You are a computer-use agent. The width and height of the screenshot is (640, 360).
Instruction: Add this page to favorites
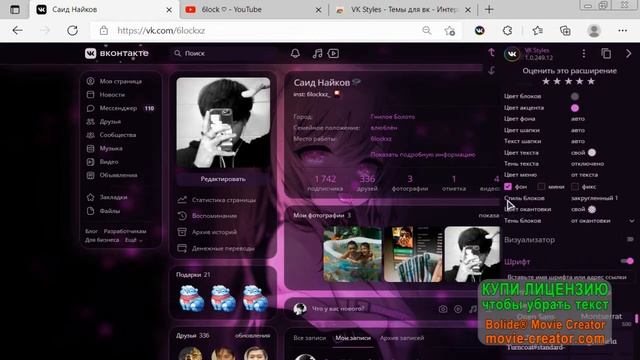click(x=449, y=31)
